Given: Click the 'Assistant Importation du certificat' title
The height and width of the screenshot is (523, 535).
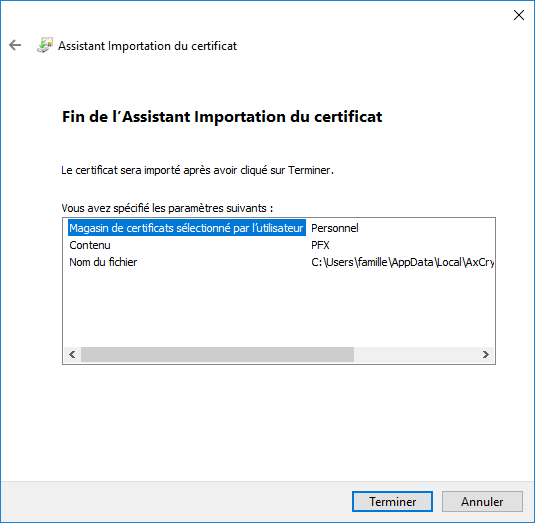Looking at the screenshot, I should [147, 46].
